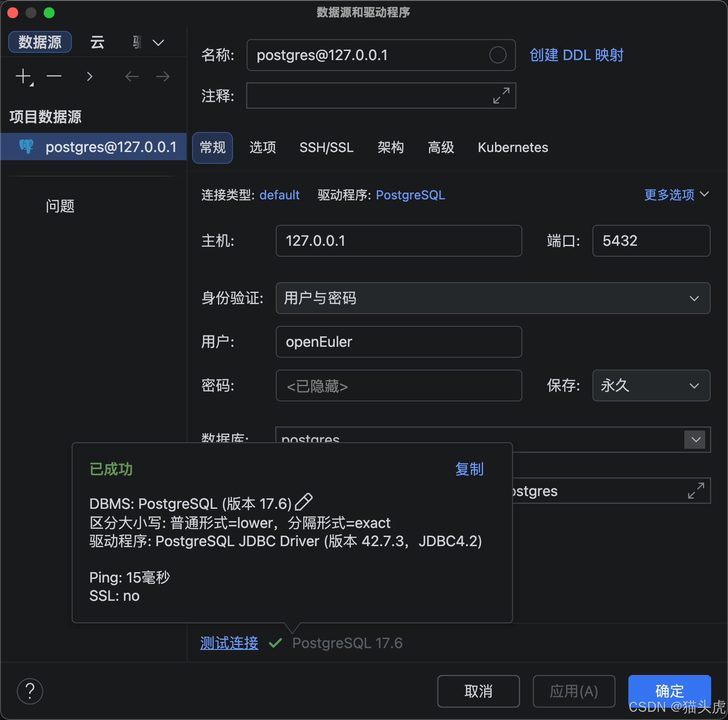Add a new data source with plus icon

22,76
